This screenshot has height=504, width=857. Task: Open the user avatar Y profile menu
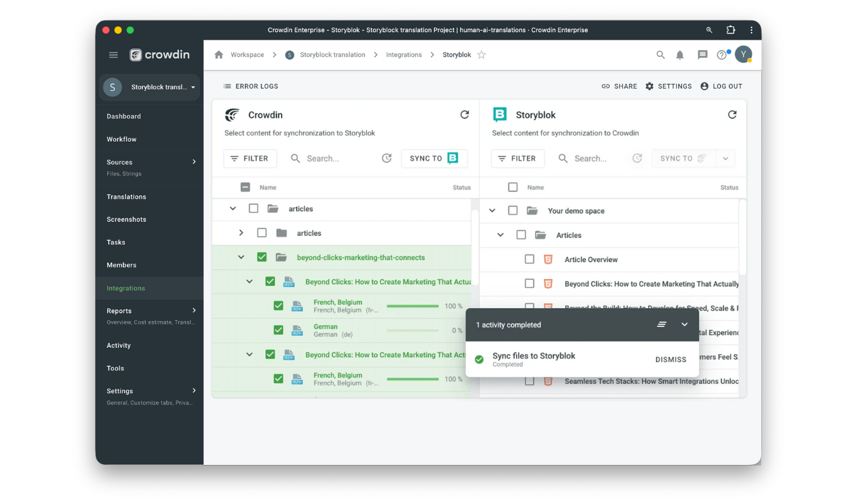tap(744, 55)
